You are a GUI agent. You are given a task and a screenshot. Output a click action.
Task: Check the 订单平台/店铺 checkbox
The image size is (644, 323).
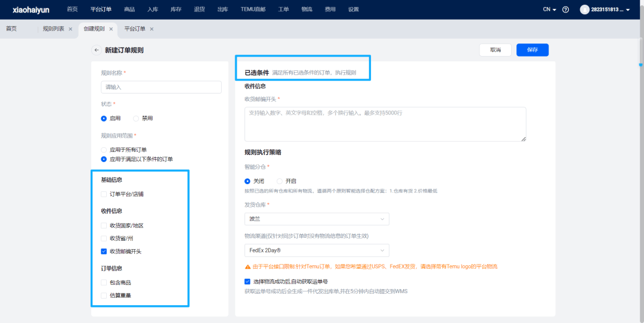pos(104,194)
